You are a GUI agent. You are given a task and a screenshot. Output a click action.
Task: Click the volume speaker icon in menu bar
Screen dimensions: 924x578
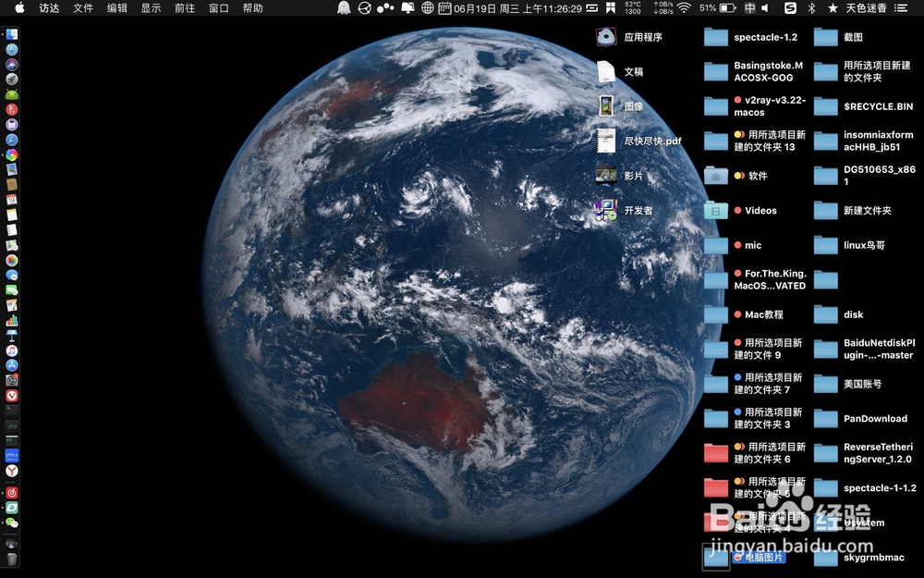point(765,7)
